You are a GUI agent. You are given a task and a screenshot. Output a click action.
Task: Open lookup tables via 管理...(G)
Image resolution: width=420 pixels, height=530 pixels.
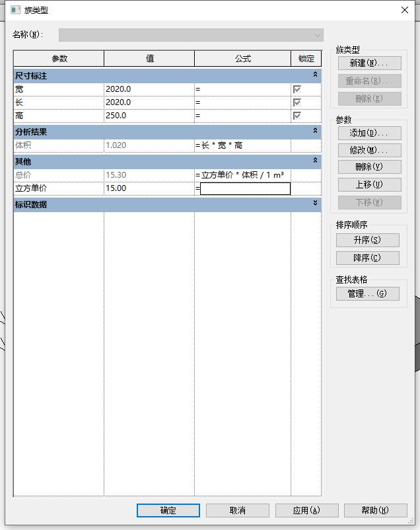coord(368,293)
